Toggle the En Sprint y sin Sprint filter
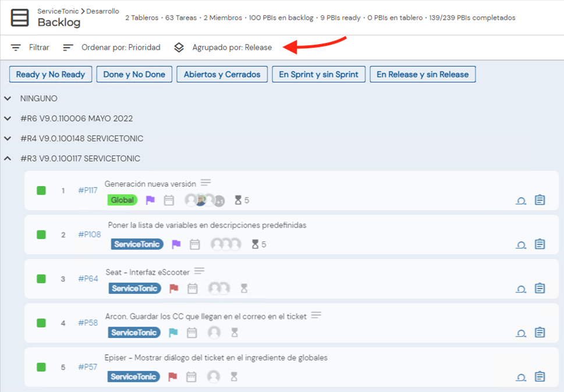Viewport: 564px width, 392px height. 318,74
